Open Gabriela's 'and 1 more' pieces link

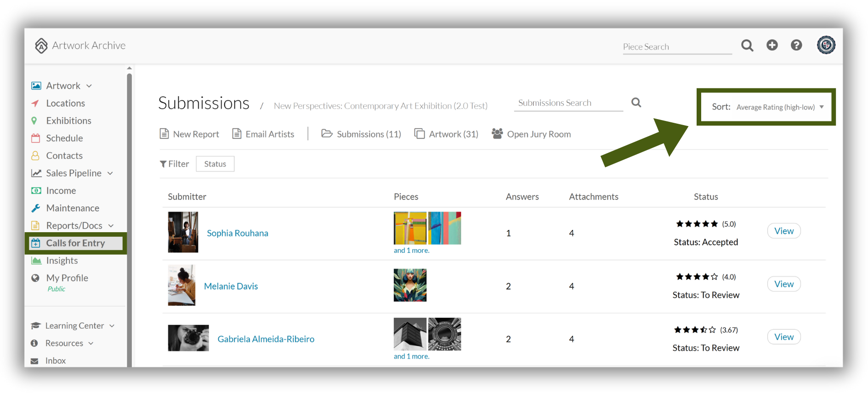[411, 356]
